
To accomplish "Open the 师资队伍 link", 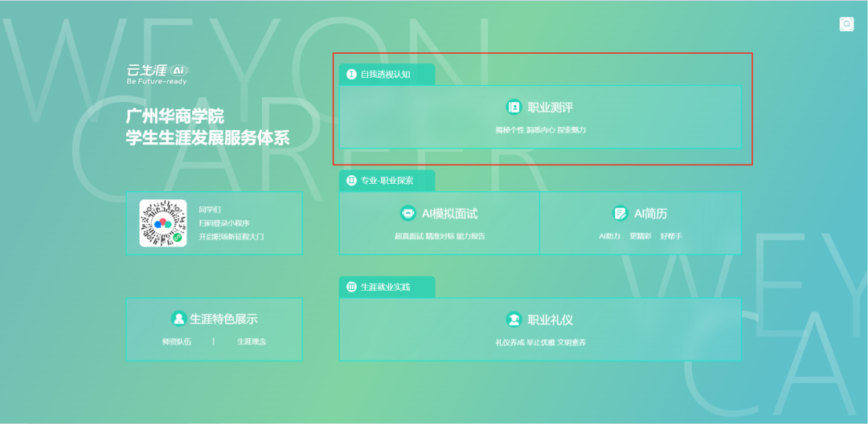I will click(x=177, y=341).
